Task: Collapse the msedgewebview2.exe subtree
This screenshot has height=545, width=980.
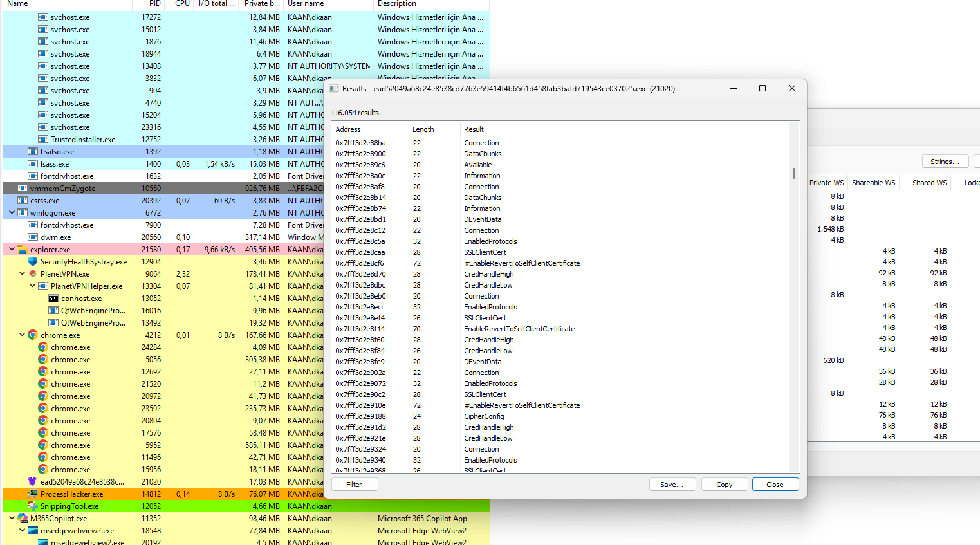Action: point(22,531)
